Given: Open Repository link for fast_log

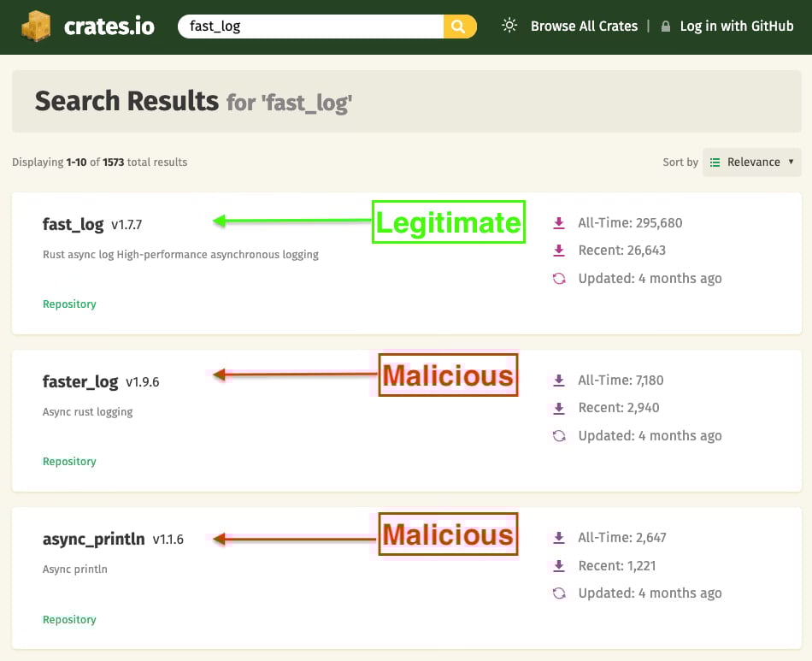Looking at the screenshot, I should pyautogui.click(x=69, y=304).
